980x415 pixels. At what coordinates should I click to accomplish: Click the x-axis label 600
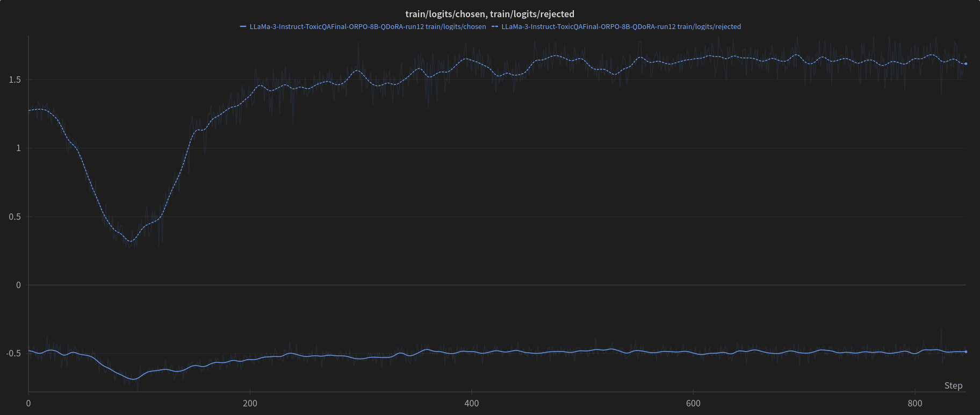693,403
